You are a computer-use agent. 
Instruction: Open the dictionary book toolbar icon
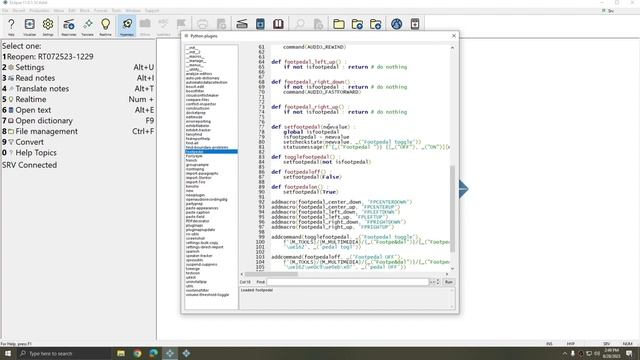tap(278, 24)
